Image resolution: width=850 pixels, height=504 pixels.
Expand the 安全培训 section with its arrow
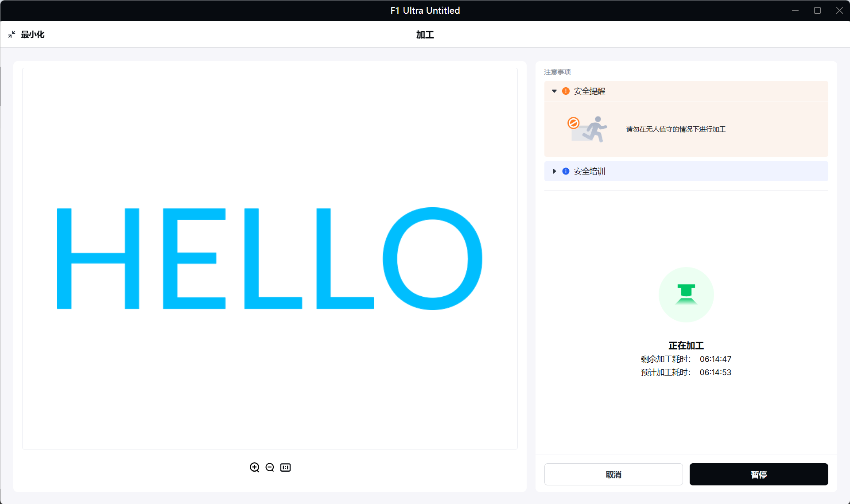[x=554, y=171]
